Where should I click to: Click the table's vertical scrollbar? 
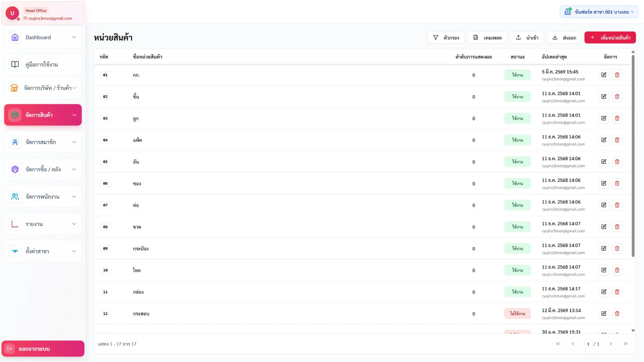click(x=633, y=156)
